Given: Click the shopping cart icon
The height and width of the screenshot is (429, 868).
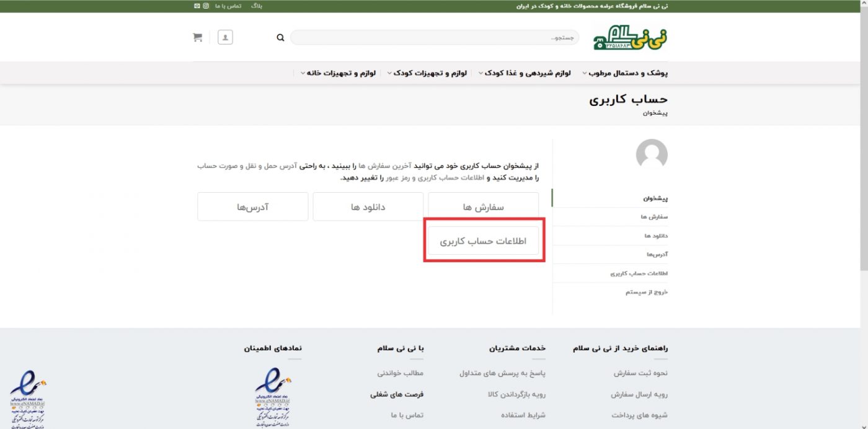Looking at the screenshot, I should (x=198, y=37).
